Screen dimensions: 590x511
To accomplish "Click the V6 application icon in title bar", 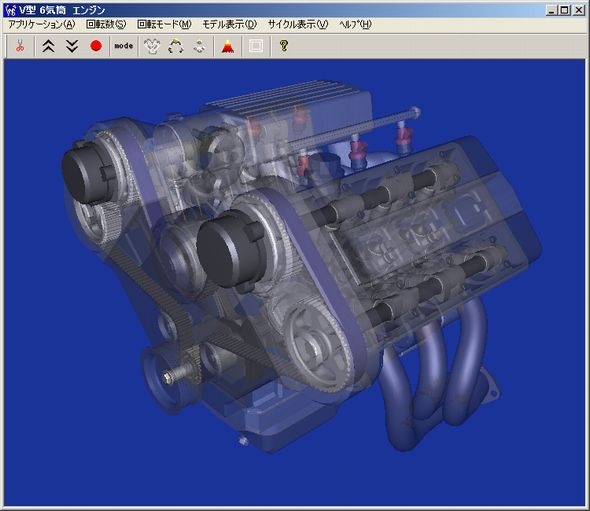I will click(11, 10).
